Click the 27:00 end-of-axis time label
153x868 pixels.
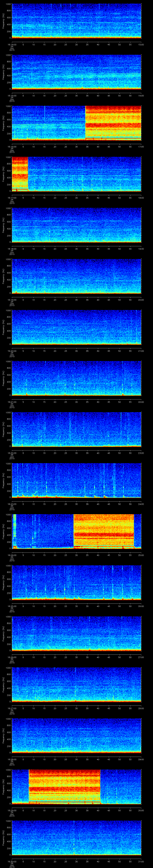(141, 657)
